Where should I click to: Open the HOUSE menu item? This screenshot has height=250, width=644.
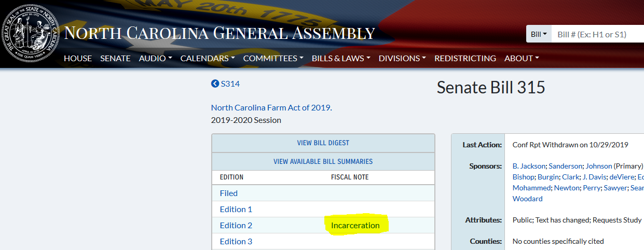tap(78, 58)
